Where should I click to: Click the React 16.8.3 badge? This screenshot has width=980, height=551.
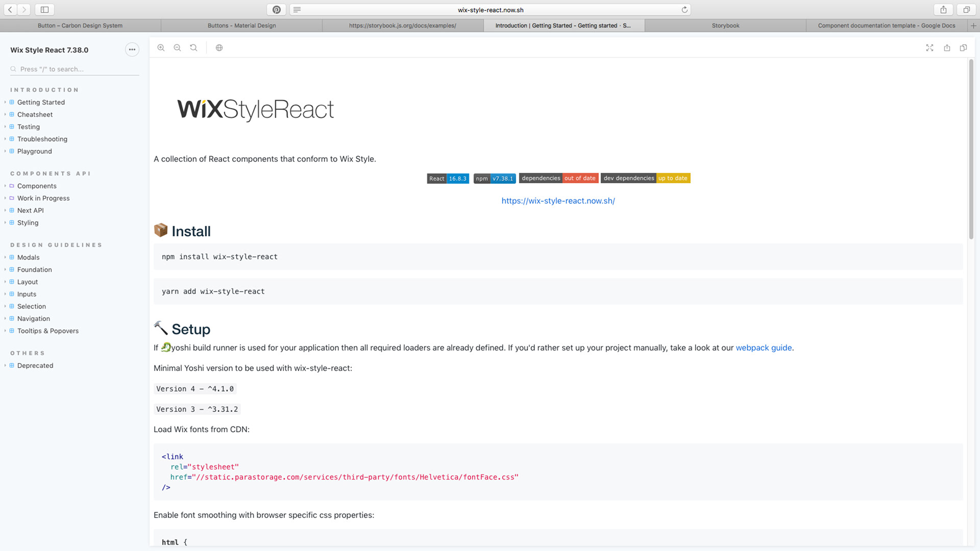point(448,178)
